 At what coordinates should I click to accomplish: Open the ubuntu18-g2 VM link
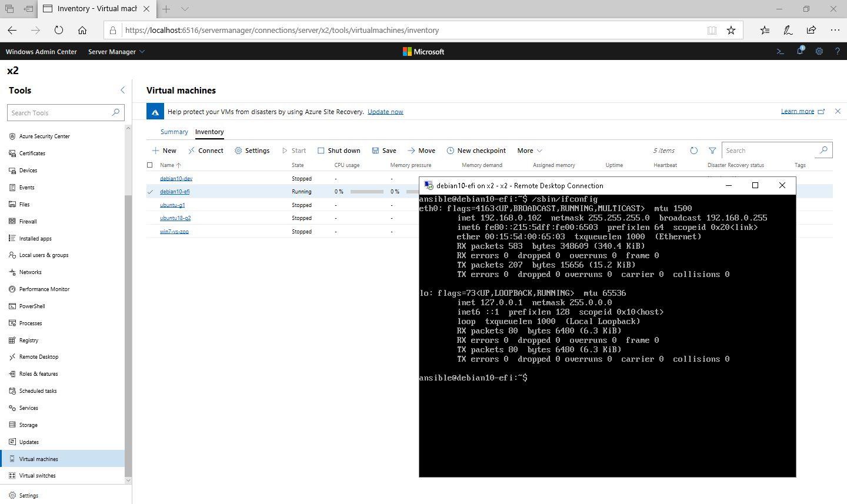(x=175, y=218)
